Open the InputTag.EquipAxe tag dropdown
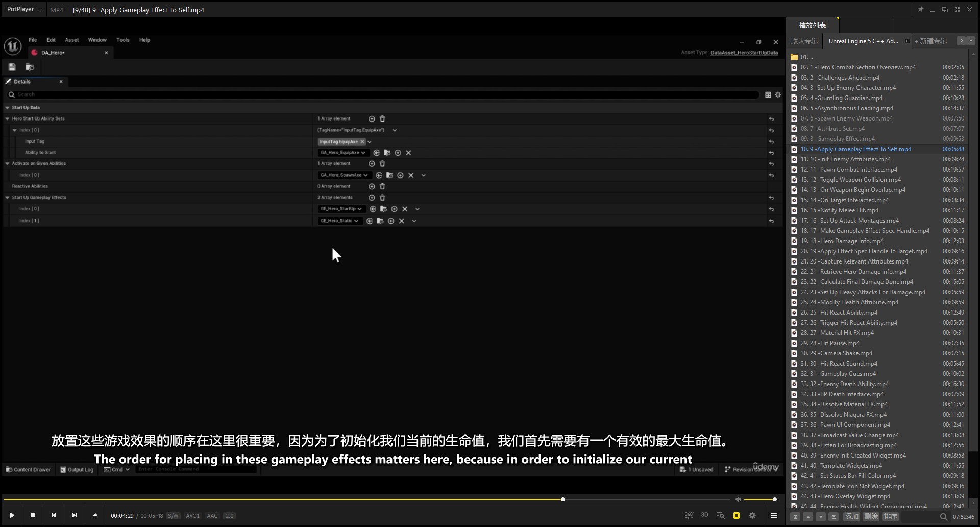Screen dimensions: 980x527 click(370, 141)
